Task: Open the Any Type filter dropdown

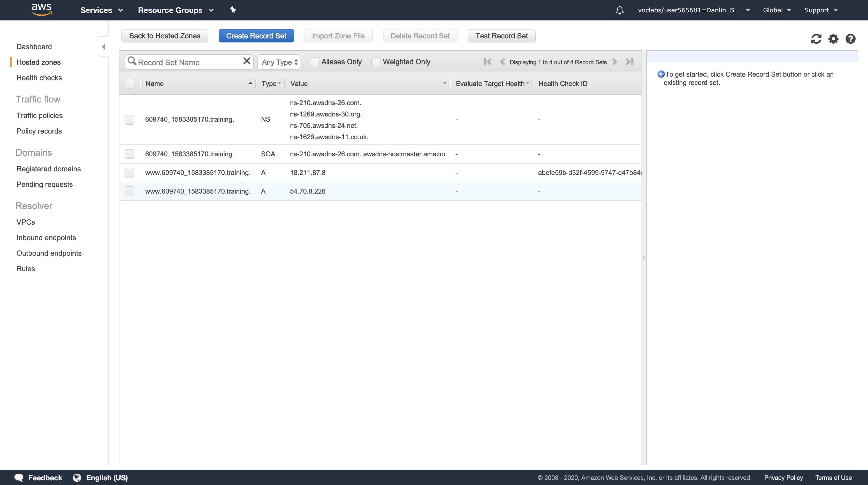Action: click(279, 62)
